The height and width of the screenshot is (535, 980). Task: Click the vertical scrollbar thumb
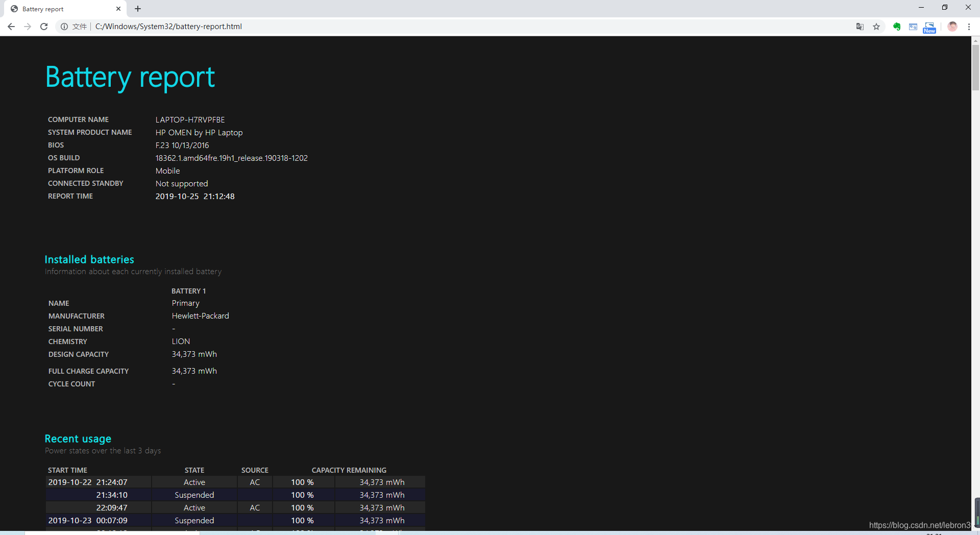(x=975, y=67)
